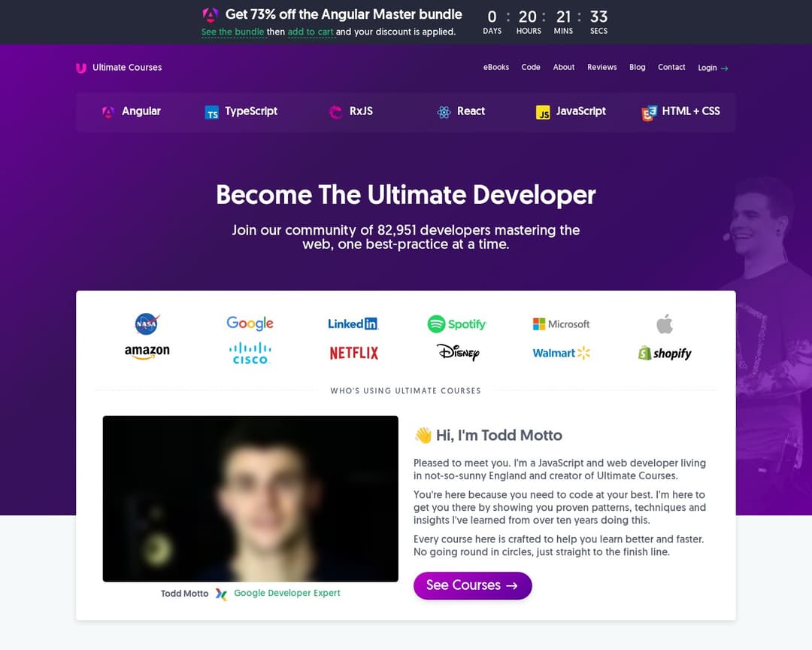Select the React courses tab
Viewport: 812px width, 650px height.
[x=461, y=111]
